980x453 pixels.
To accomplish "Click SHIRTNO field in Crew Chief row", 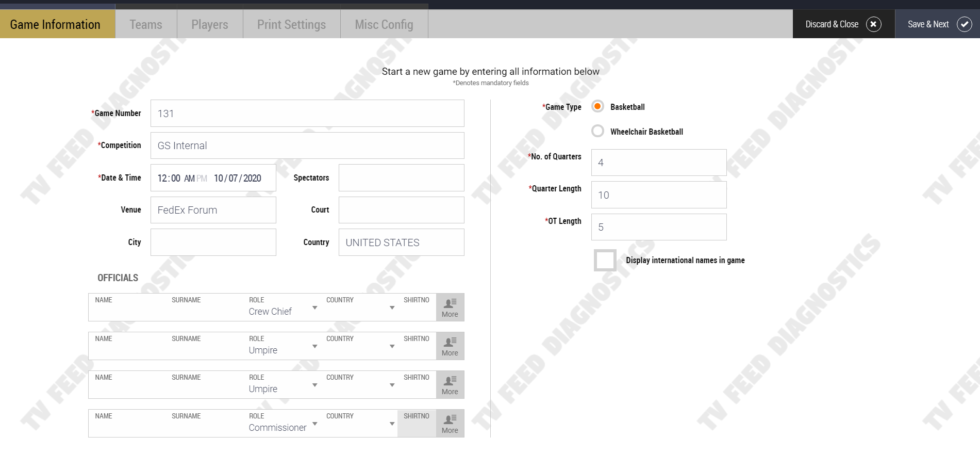I will pyautogui.click(x=417, y=308).
